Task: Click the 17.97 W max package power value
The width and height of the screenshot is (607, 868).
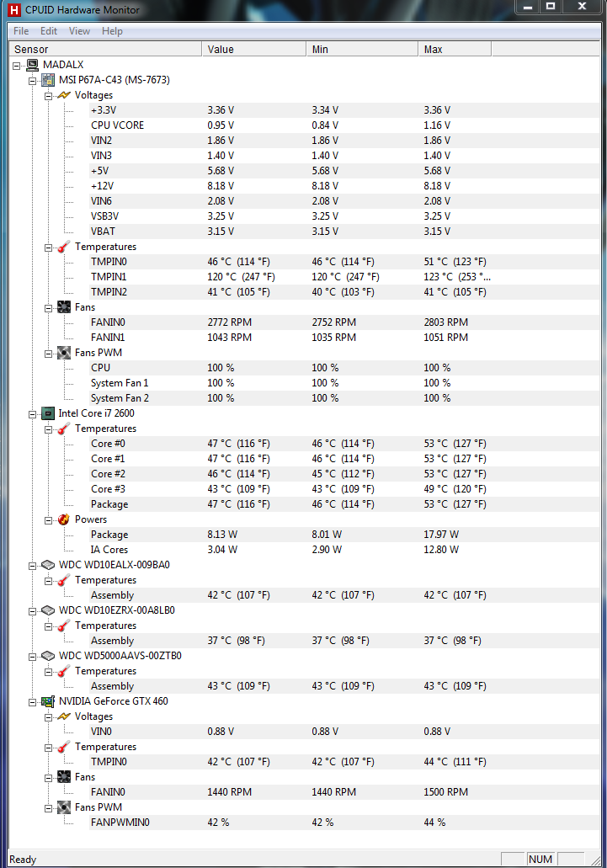Action: click(x=441, y=535)
